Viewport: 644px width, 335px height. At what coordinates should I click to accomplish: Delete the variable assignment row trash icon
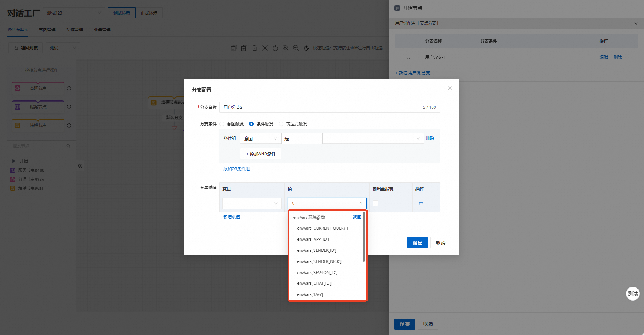421,204
